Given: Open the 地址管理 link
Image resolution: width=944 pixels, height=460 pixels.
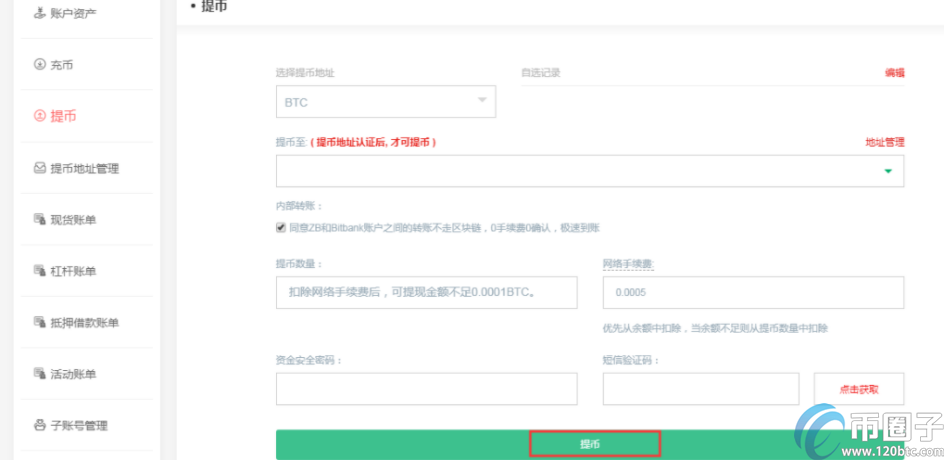Looking at the screenshot, I should 884,143.
